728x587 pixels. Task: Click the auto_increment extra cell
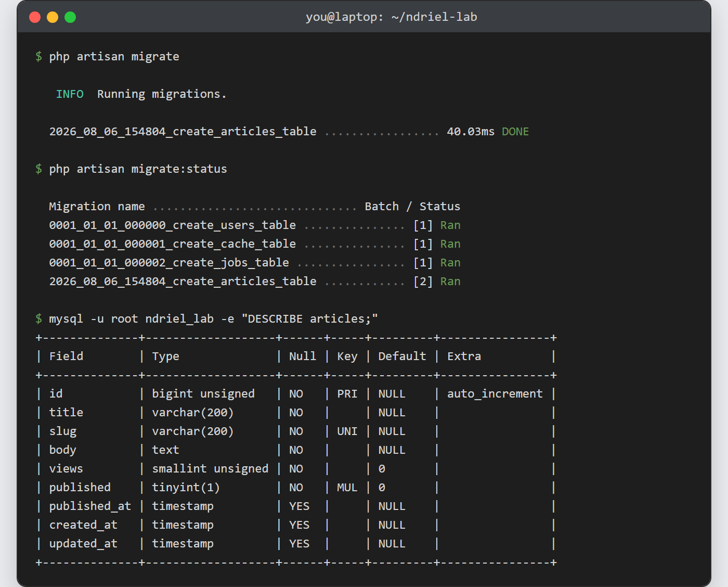tap(495, 394)
